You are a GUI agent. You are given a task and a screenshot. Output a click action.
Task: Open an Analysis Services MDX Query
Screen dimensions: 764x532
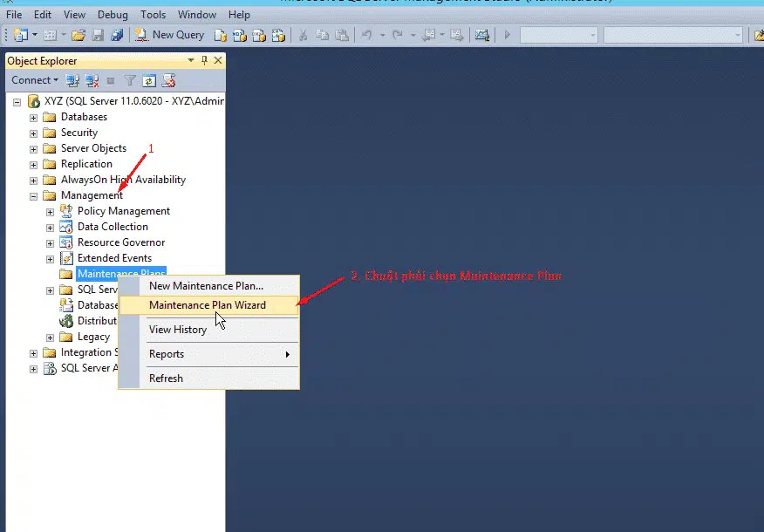pos(239,35)
